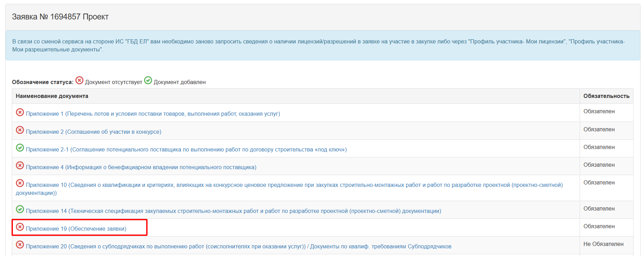
Task: Click red status icon beside Приложение 4
Action: click(20, 166)
